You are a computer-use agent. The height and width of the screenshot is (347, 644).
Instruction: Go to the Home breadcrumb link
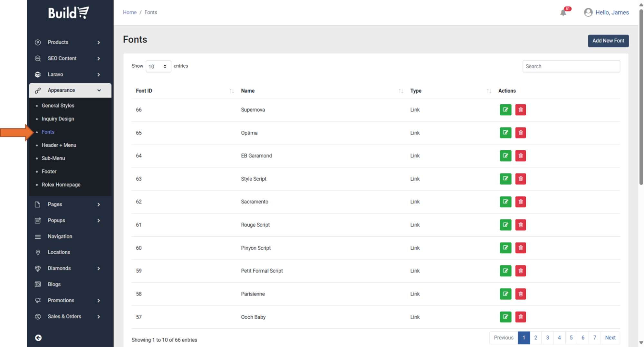point(130,12)
